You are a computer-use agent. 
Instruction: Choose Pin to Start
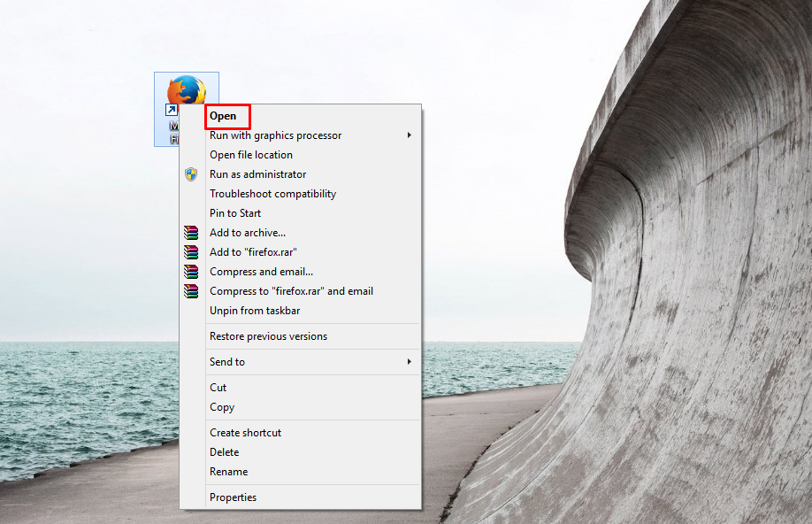pyautogui.click(x=235, y=213)
